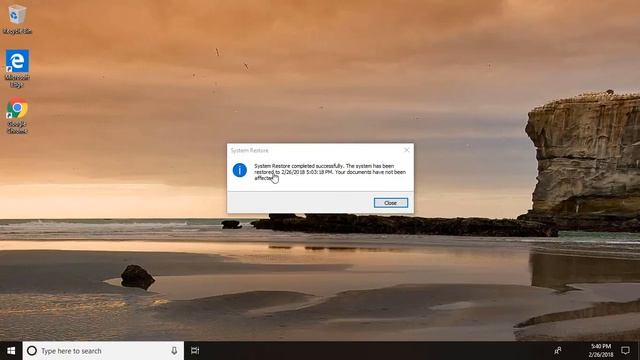The height and width of the screenshot is (360, 640).
Task: Select the Google Chrome desktop shortcut
Action: [x=17, y=116]
